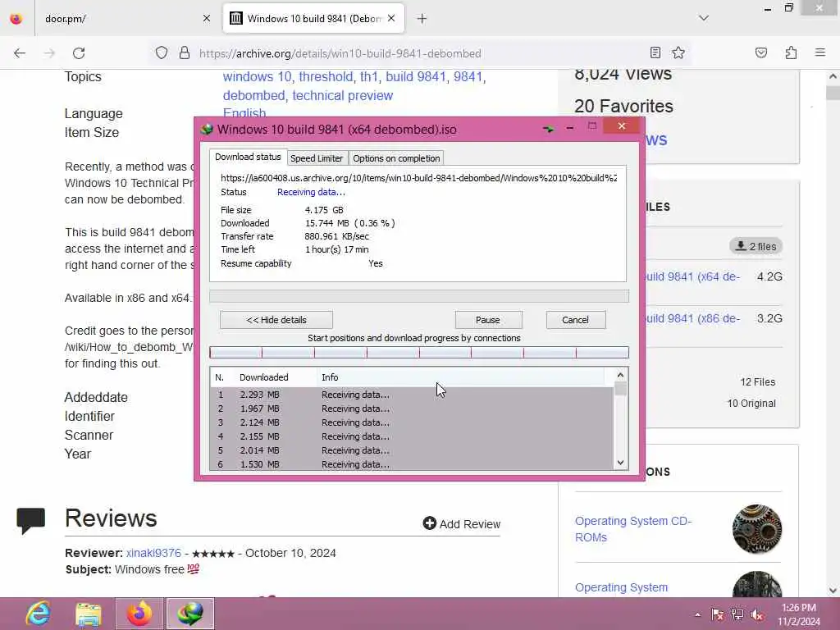Image resolution: width=840 pixels, height=630 pixels.
Task: Open the debombed topic link
Action: 253,95
